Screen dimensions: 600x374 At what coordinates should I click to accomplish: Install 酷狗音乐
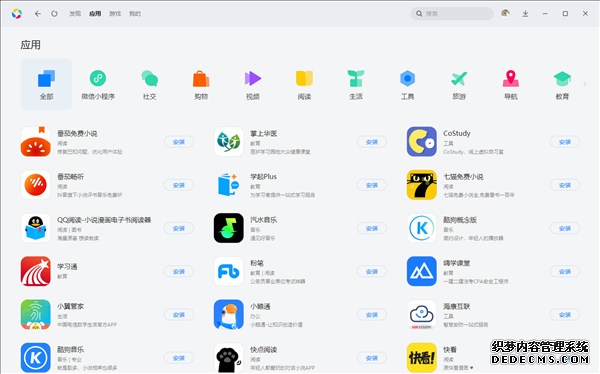tap(179, 358)
